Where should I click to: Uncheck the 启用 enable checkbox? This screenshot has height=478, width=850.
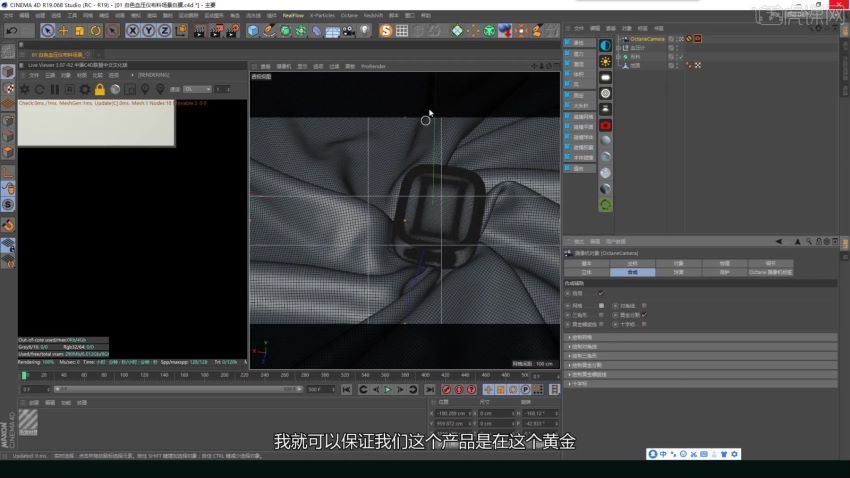click(601, 293)
